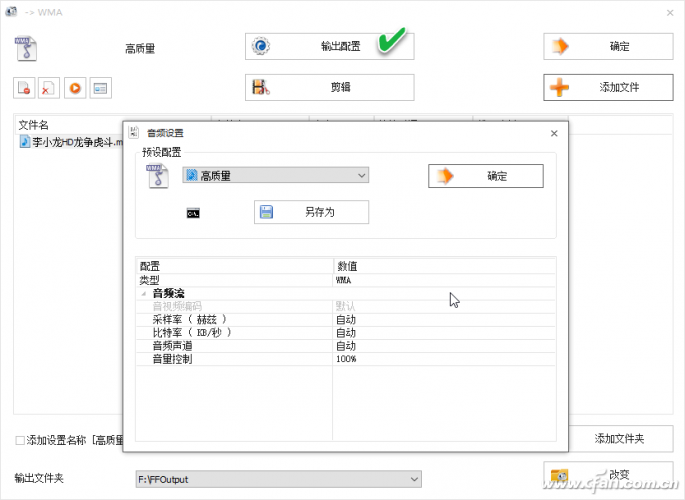This screenshot has height=500, width=685.
Task: Select the 比特率 (KB/秒) row
Action: tap(345, 333)
